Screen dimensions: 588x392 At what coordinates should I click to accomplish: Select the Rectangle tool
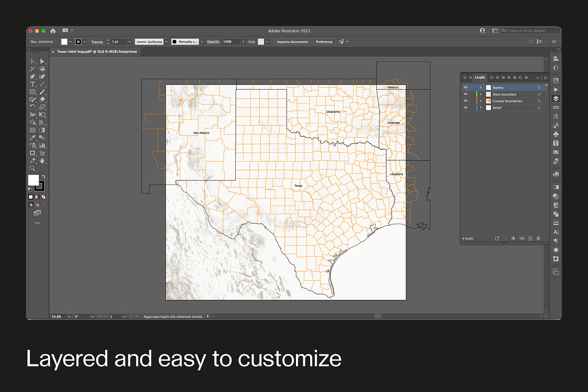pos(32,92)
